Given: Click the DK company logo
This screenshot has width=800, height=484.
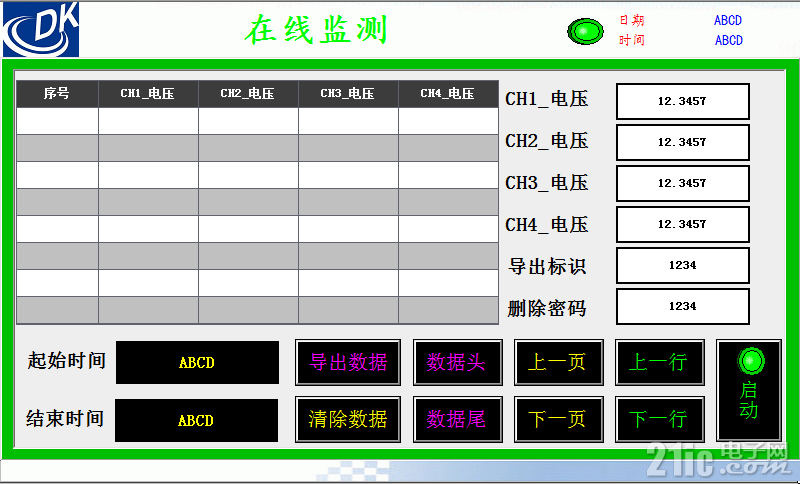Looking at the screenshot, I should 41,29.
